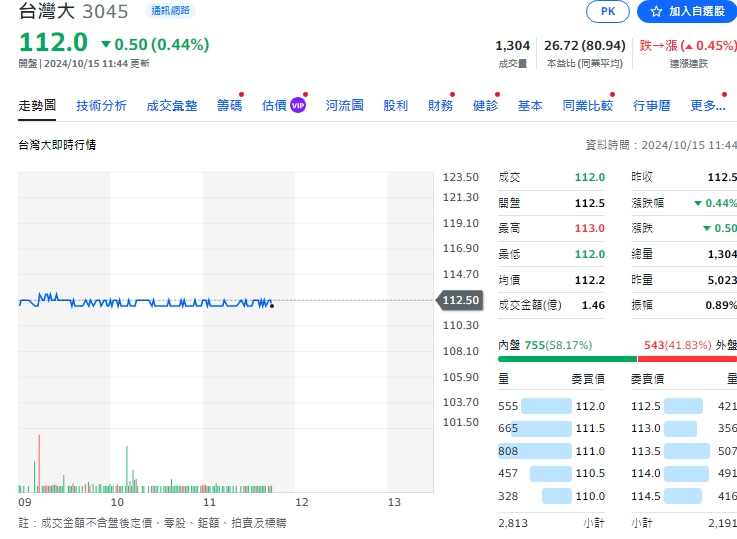Click the 資料時間 timestamp text
This screenshot has height=539, width=737.
pos(661,145)
